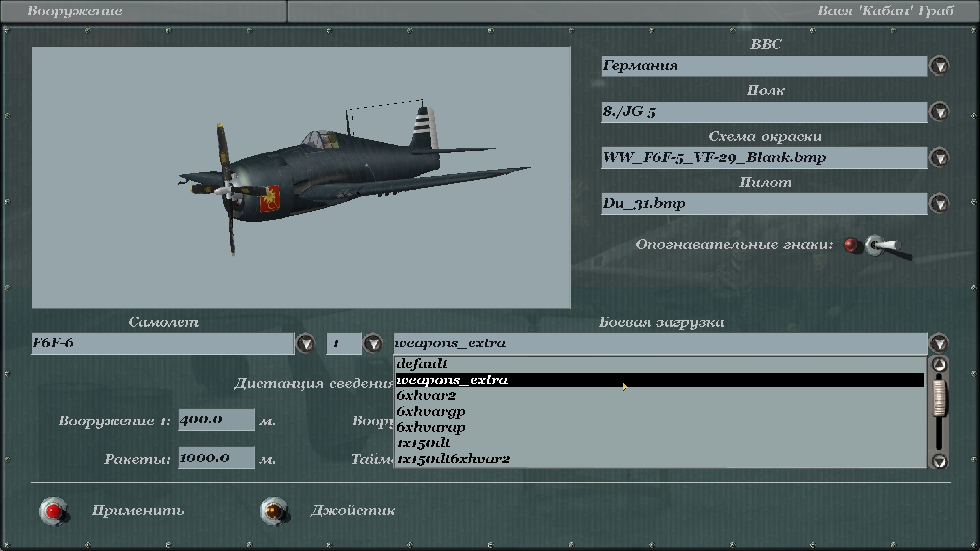This screenshot has width=980, height=551.
Task: Click the loadout list scrollbar handle
Action: coord(939,398)
